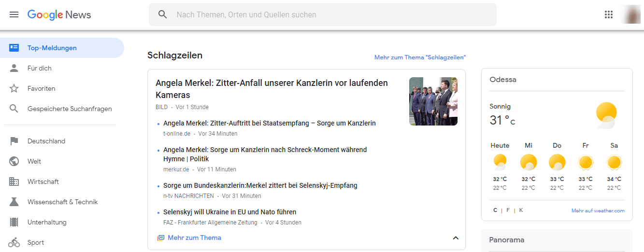Open merkur.de Schreck-Moment während Hymne article

point(265,154)
